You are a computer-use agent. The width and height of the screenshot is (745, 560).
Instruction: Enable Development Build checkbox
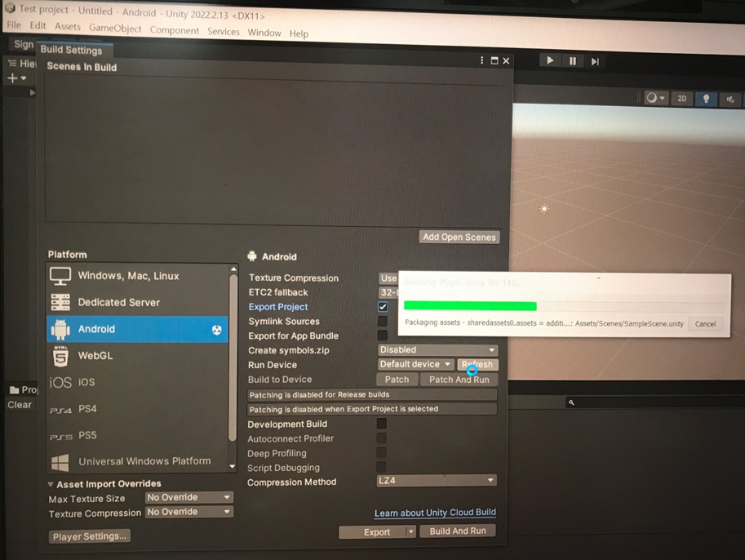tap(382, 423)
